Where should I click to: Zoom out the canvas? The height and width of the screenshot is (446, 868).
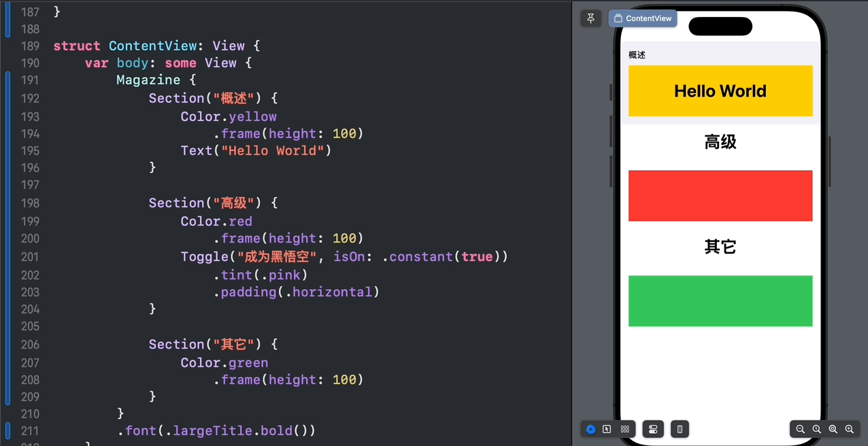pos(801,429)
